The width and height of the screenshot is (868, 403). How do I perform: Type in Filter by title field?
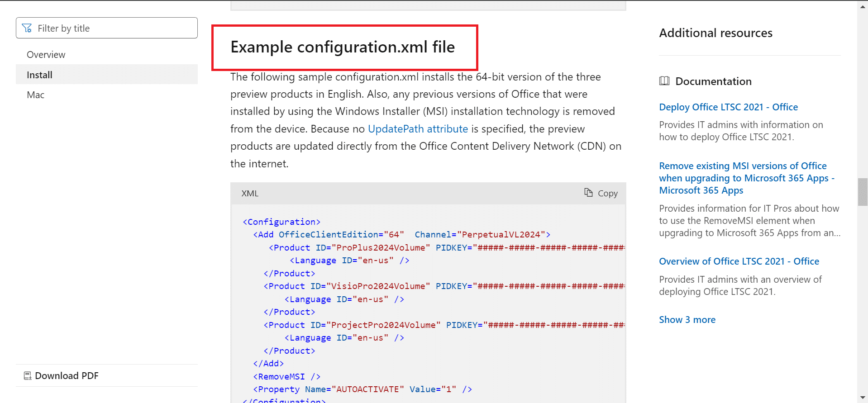click(113, 28)
